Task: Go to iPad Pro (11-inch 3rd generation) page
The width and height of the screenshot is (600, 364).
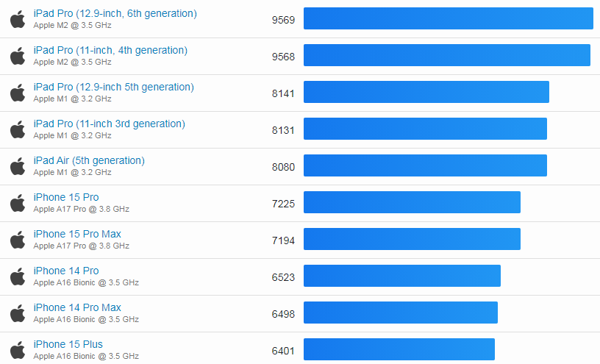Action: [x=109, y=124]
